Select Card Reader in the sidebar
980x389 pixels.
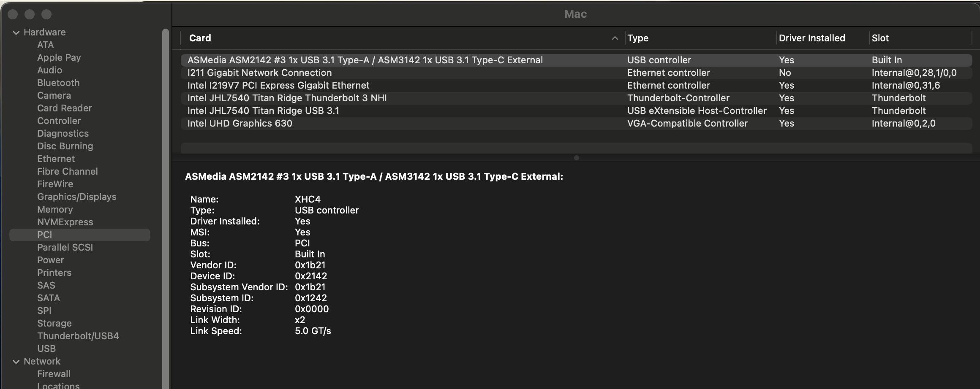[x=64, y=108]
